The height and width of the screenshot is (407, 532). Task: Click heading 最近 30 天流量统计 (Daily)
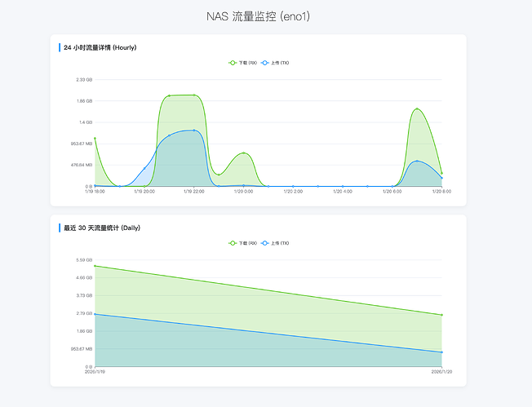tap(102, 228)
